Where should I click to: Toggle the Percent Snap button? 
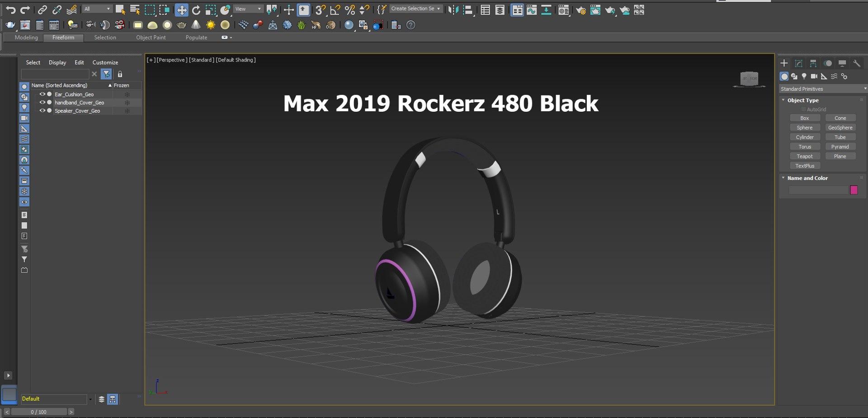(350, 9)
